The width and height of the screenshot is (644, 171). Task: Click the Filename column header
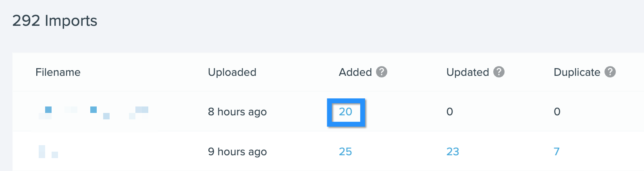58,72
